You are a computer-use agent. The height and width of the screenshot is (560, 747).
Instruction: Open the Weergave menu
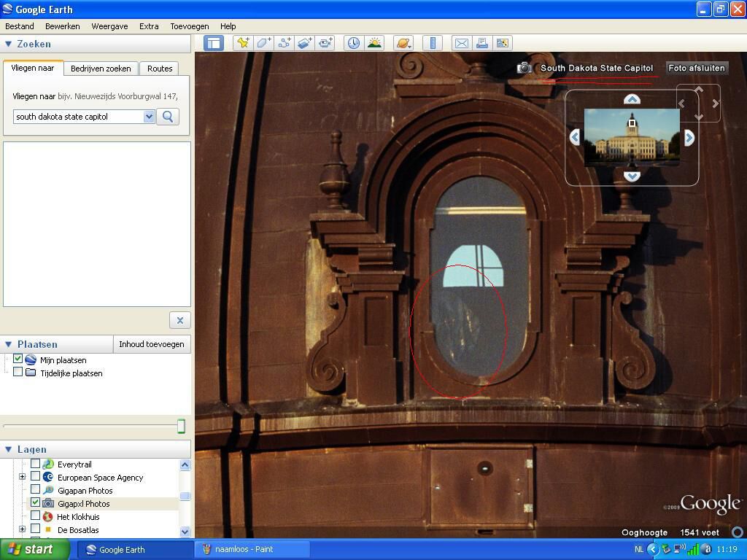tap(109, 26)
